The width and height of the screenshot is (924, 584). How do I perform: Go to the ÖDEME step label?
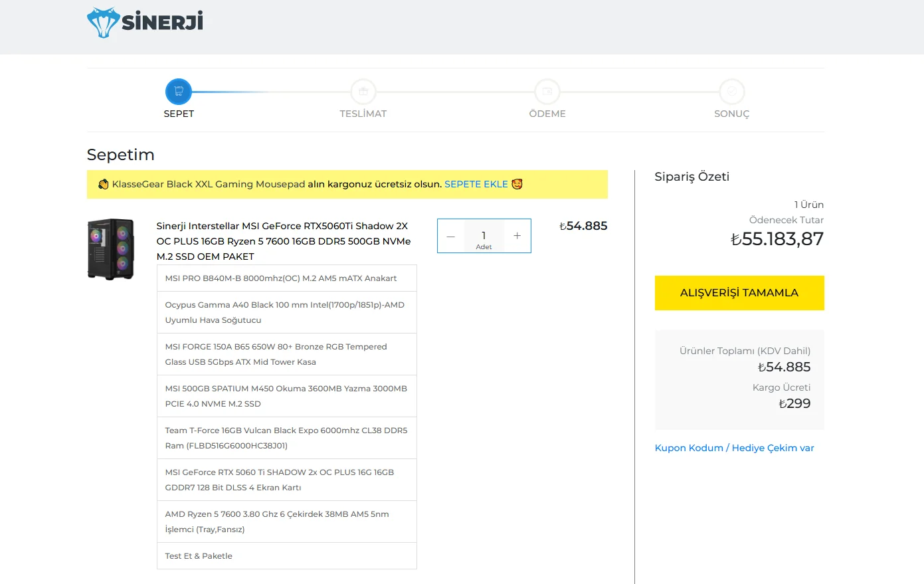[x=547, y=114]
